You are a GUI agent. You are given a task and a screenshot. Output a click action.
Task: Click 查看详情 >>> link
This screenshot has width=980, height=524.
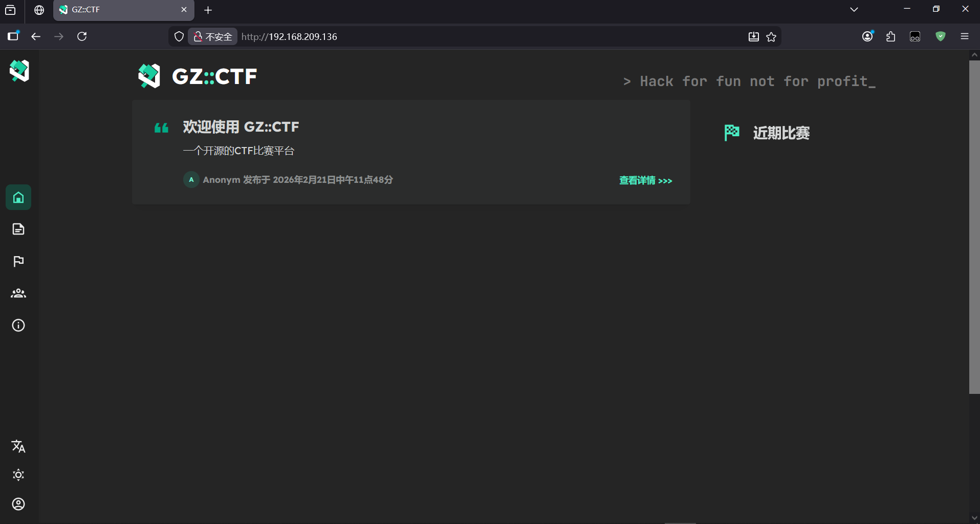point(645,180)
